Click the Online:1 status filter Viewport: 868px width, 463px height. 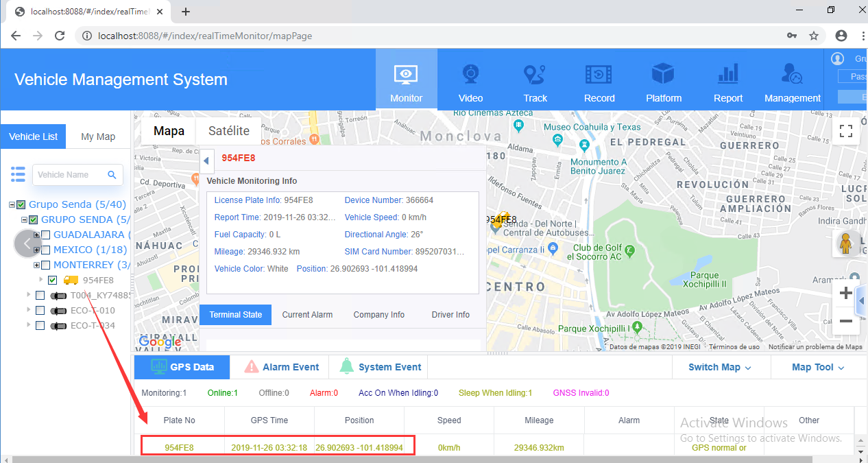pyautogui.click(x=222, y=393)
